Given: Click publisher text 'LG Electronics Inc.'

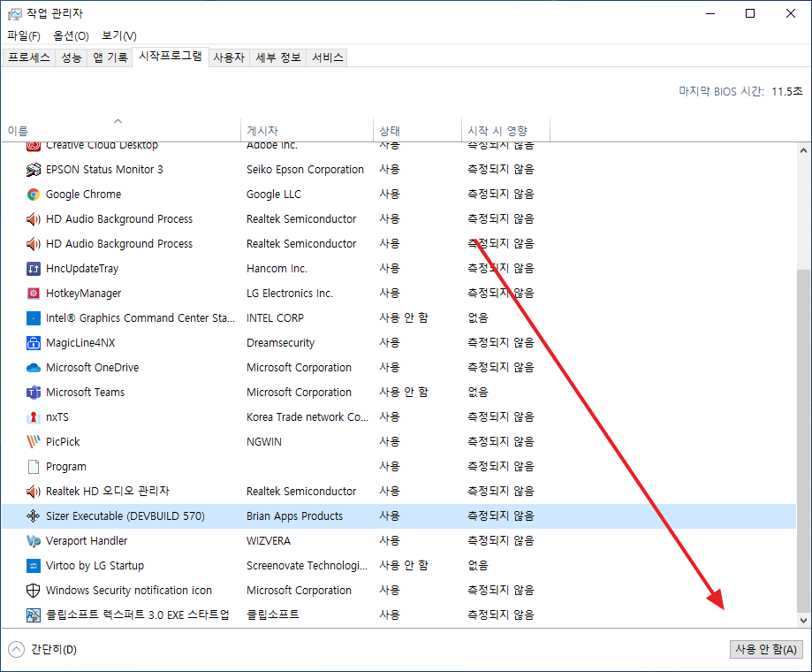Looking at the screenshot, I should 290,294.
